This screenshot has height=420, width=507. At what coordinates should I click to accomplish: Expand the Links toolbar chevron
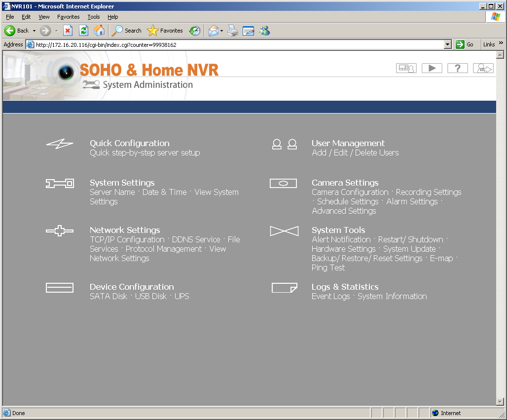[501, 43]
